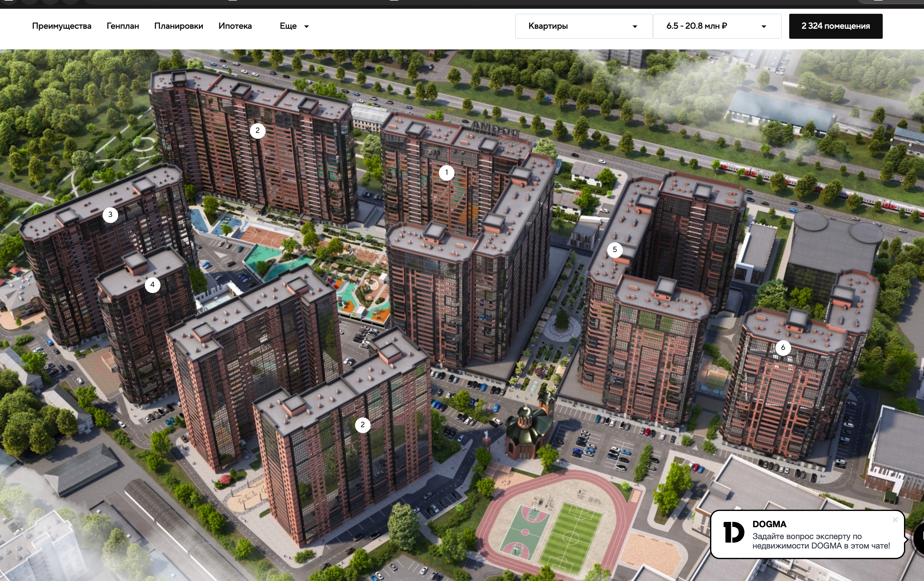
Task: Select building marker 1 on the plan
Action: click(446, 173)
